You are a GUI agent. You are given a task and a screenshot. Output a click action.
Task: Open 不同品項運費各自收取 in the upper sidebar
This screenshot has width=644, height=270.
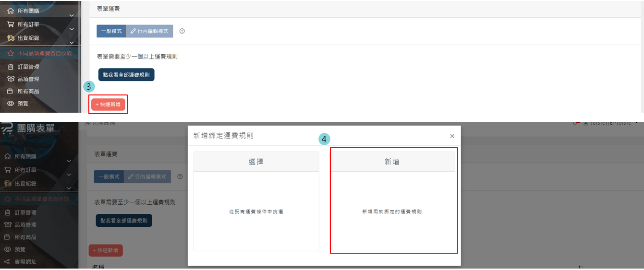[x=44, y=53]
